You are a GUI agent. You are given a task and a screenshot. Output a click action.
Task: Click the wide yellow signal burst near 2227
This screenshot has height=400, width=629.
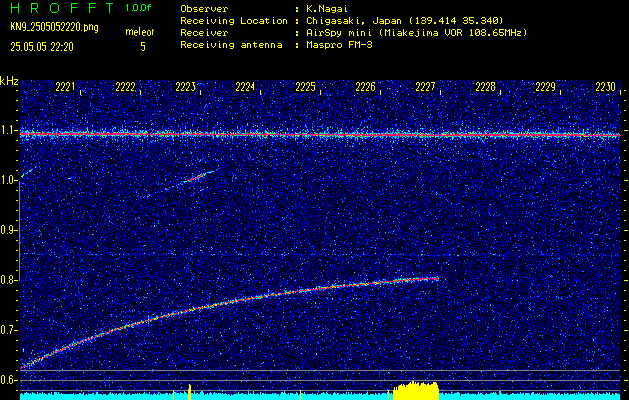(416, 390)
